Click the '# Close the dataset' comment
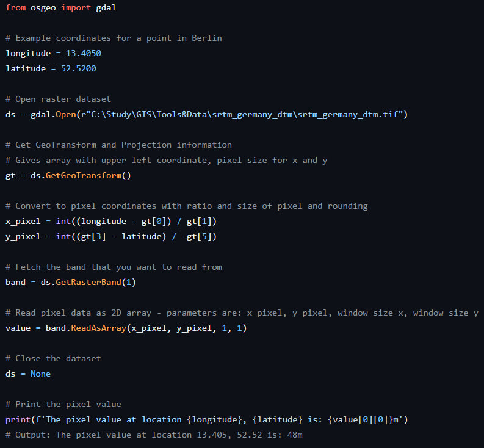Screen dimensions: 484x448 [53, 358]
